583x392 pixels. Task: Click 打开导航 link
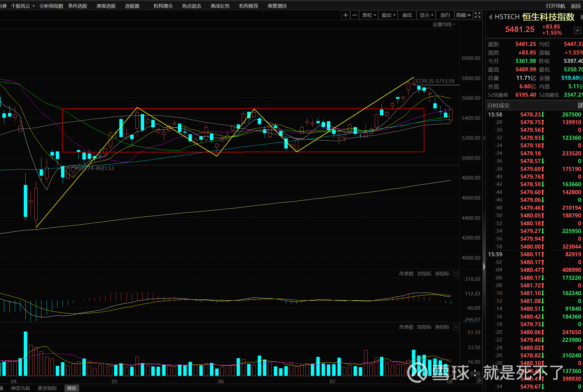556,6
